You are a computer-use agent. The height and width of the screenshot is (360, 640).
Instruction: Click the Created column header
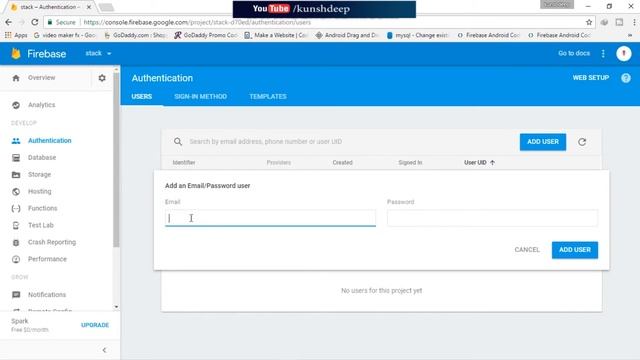pyautogui.click(x=342, y=162)
